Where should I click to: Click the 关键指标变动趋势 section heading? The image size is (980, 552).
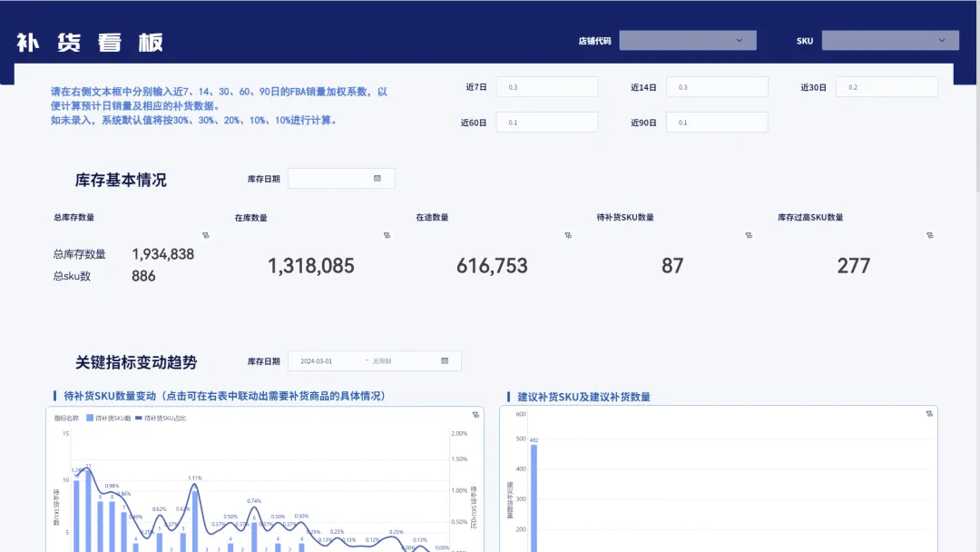pos(136,362)
